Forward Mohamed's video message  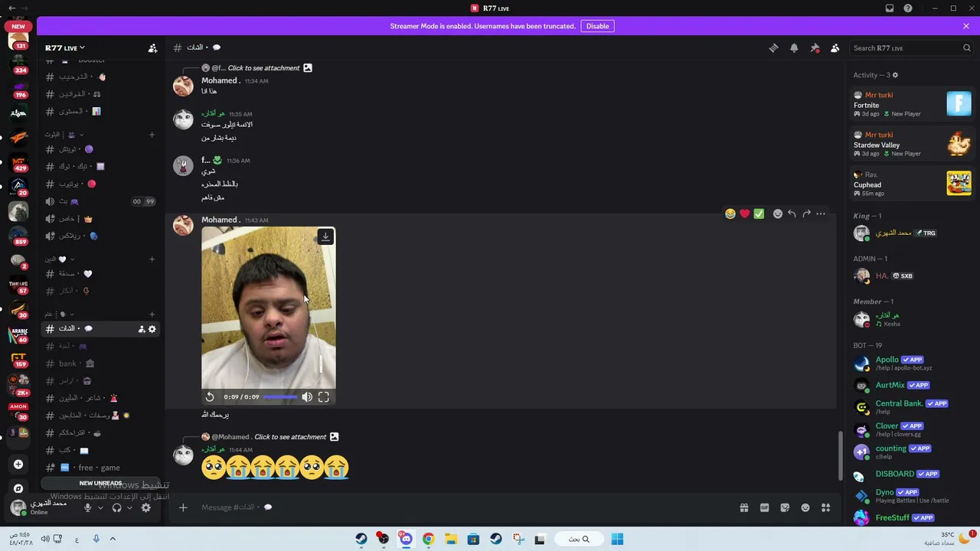click(806, 214)
